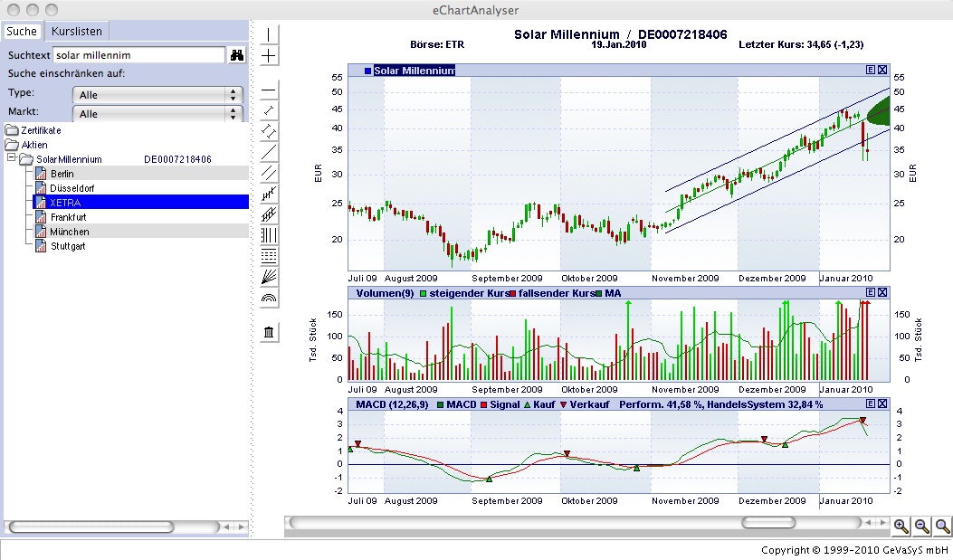Select the crosshair drawing tool
The height and width of the screenshot is (560, 953).
(269, 55)
